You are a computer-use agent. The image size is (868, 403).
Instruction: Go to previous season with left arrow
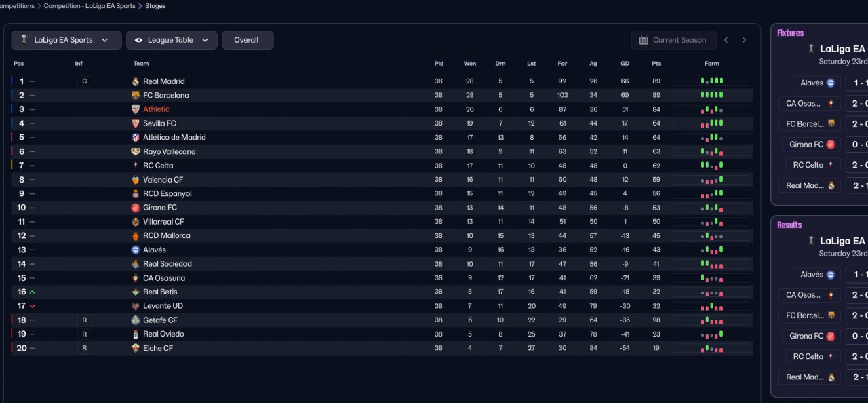(x=726, y=40)
